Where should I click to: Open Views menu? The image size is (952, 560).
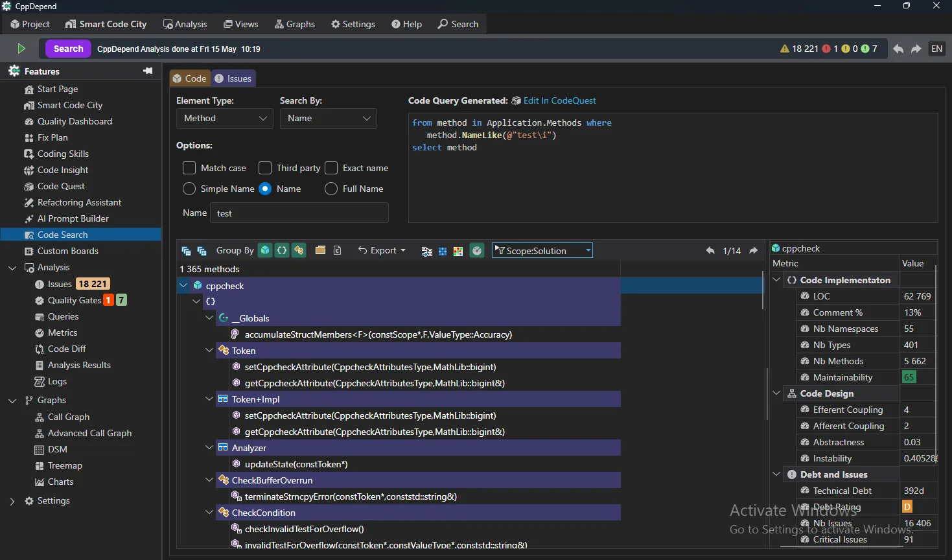pyautogui.click(x=240, y=24)
